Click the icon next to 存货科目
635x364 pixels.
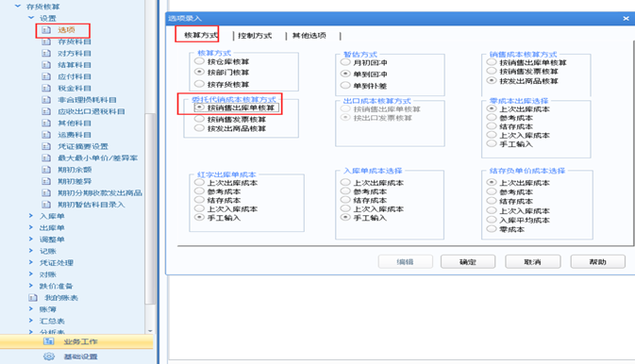(46, 41)
